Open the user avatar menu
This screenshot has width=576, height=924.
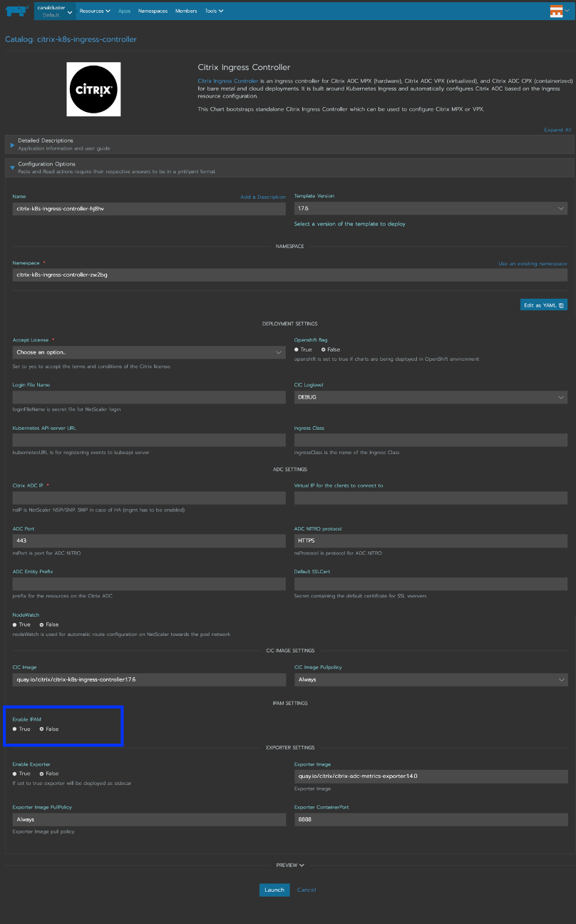pos(560,11)
